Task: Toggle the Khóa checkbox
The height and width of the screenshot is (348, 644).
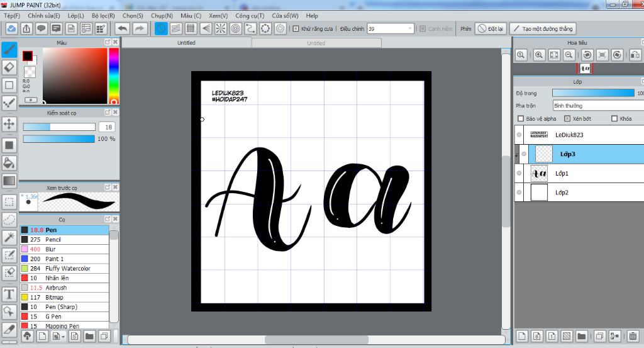Action: pos(614,119)
